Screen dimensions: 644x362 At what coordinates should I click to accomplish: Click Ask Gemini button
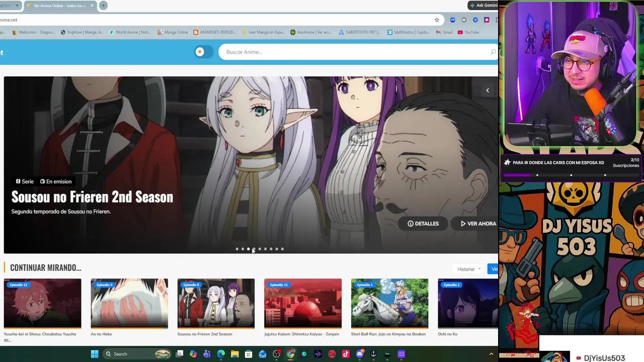pyautogui.click(x=483, y=6)
